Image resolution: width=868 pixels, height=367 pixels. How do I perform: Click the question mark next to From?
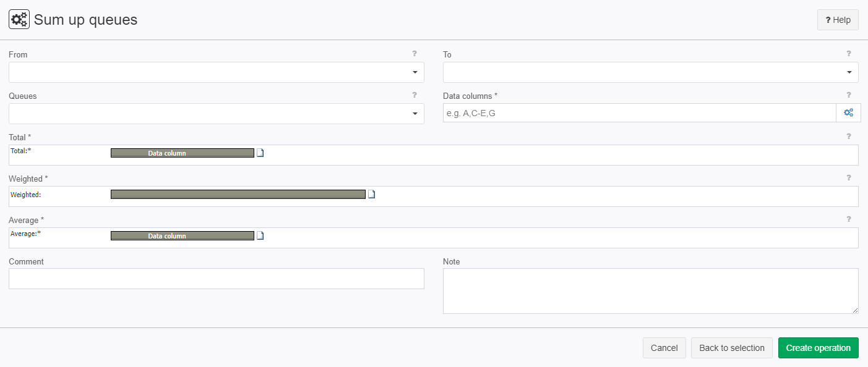[415, 54]
